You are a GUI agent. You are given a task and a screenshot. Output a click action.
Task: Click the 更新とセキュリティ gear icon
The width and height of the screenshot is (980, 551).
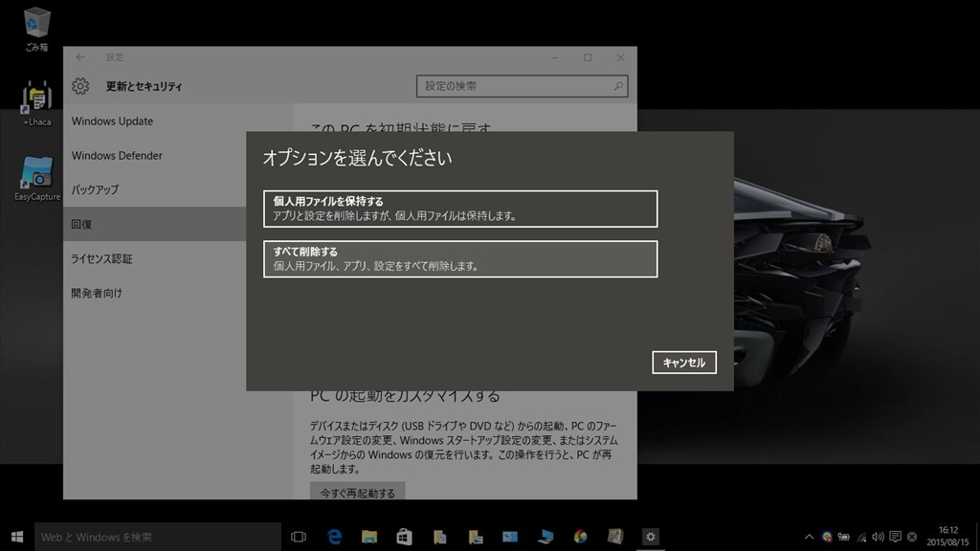[80, 86]
